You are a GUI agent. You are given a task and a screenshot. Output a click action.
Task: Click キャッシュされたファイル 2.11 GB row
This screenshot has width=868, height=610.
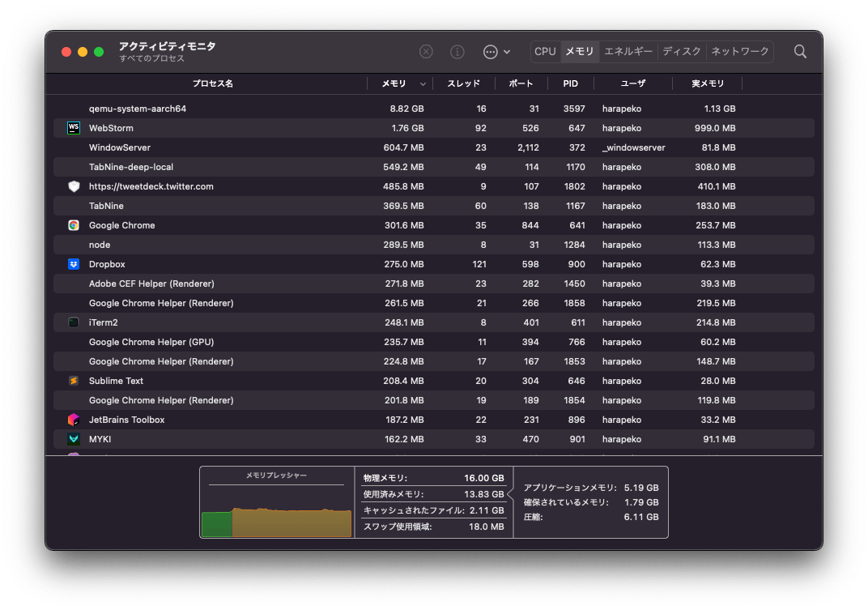pos(433,510)
